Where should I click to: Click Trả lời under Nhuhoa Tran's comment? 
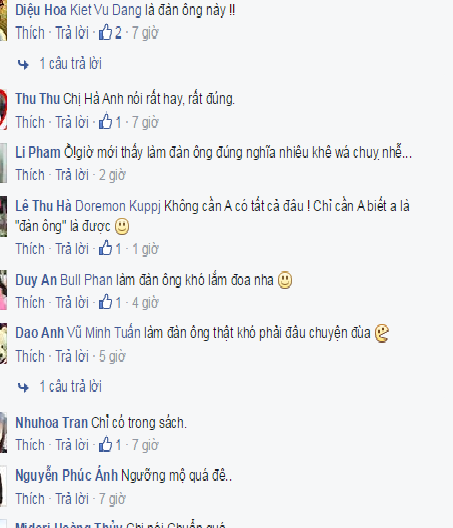click(x=72, y=445)
